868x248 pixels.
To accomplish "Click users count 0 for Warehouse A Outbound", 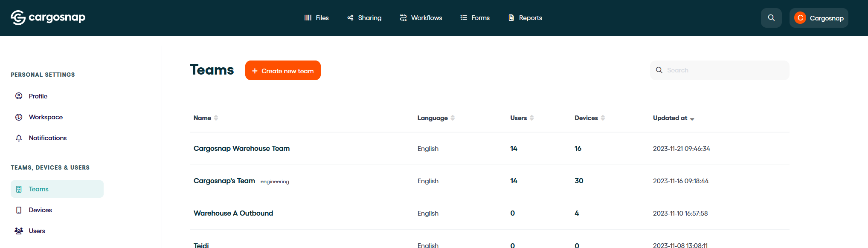I will click(x=513, y=213).
